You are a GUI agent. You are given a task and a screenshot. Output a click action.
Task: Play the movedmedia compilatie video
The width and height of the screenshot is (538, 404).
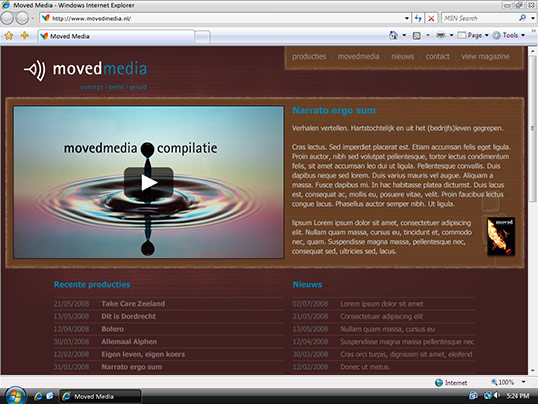click(149, 182)
